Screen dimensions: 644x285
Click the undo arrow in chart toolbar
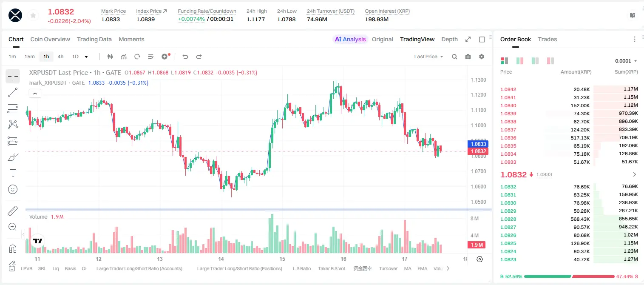(185, 57)
